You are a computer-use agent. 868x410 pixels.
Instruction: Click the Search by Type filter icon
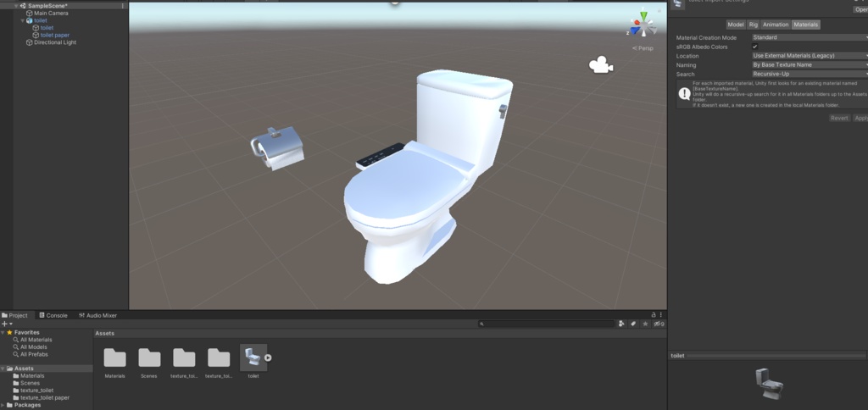[x=621, y=324]
